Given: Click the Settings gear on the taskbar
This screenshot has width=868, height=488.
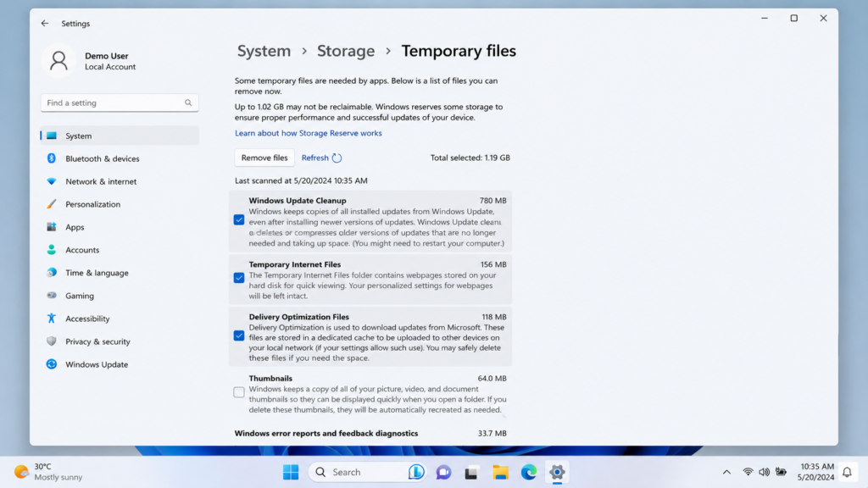Looking at the screenshot, I should (x=557, y=472).
